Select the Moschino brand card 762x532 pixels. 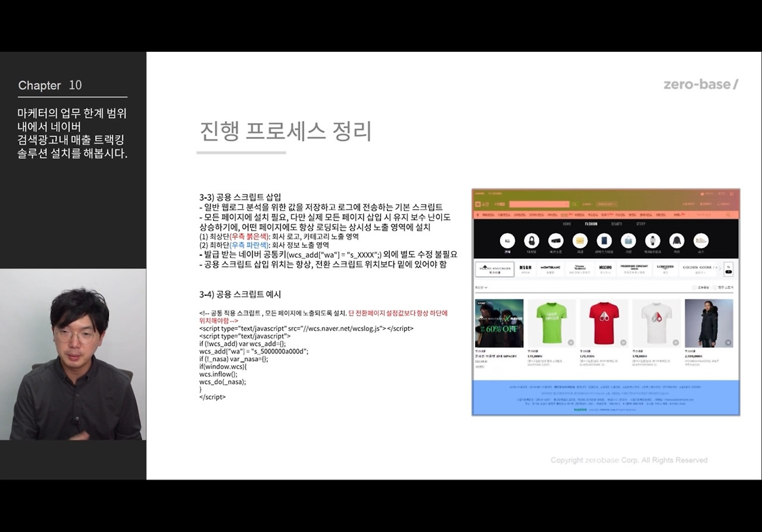tap(605, 269)
